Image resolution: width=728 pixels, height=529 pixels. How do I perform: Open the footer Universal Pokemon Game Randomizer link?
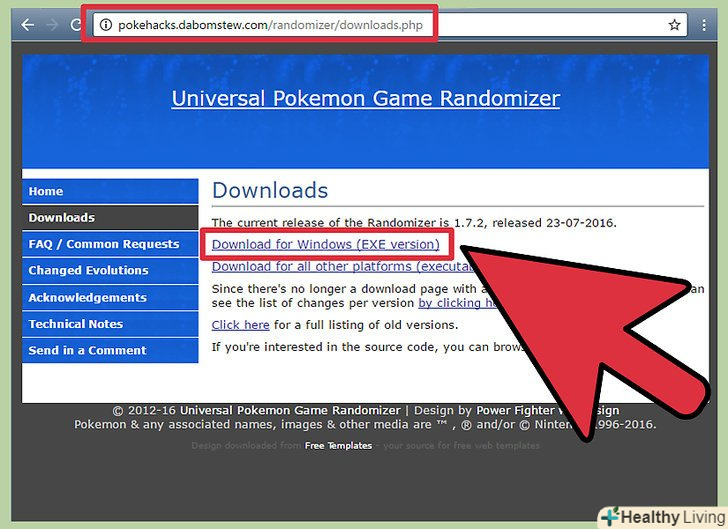[x=290, y=411]
